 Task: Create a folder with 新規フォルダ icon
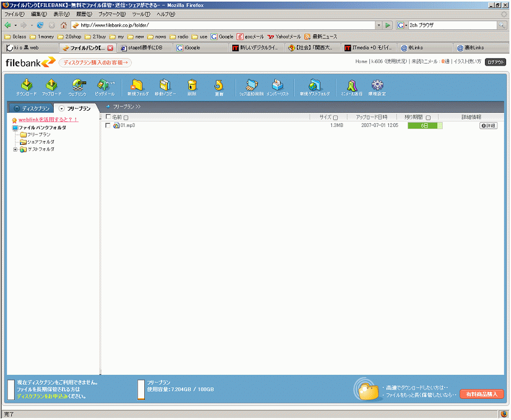click(x=138, y=87)
